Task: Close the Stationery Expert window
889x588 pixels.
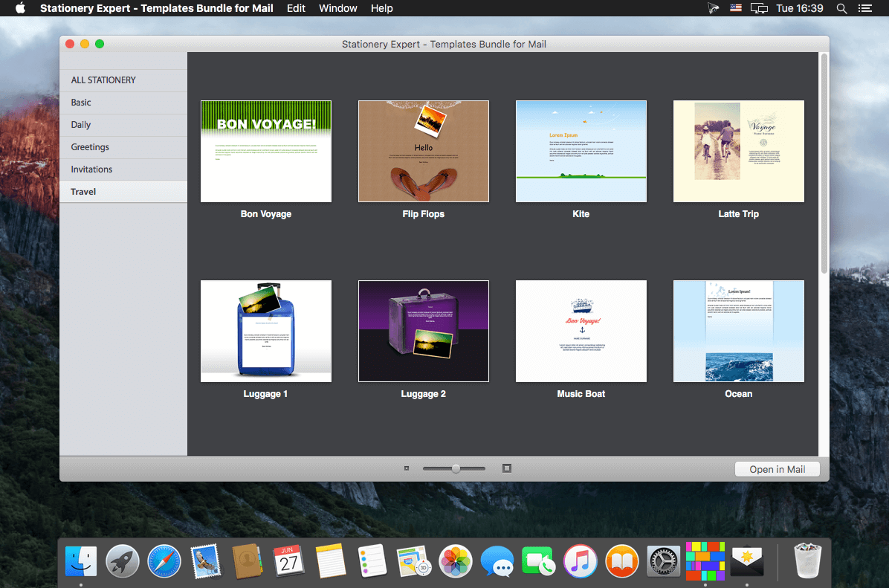Action: 71,44
